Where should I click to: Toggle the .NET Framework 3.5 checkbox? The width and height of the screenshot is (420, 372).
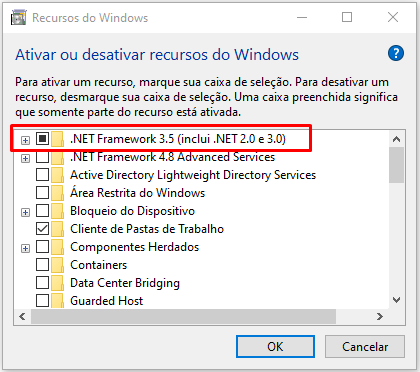(42, 138)
